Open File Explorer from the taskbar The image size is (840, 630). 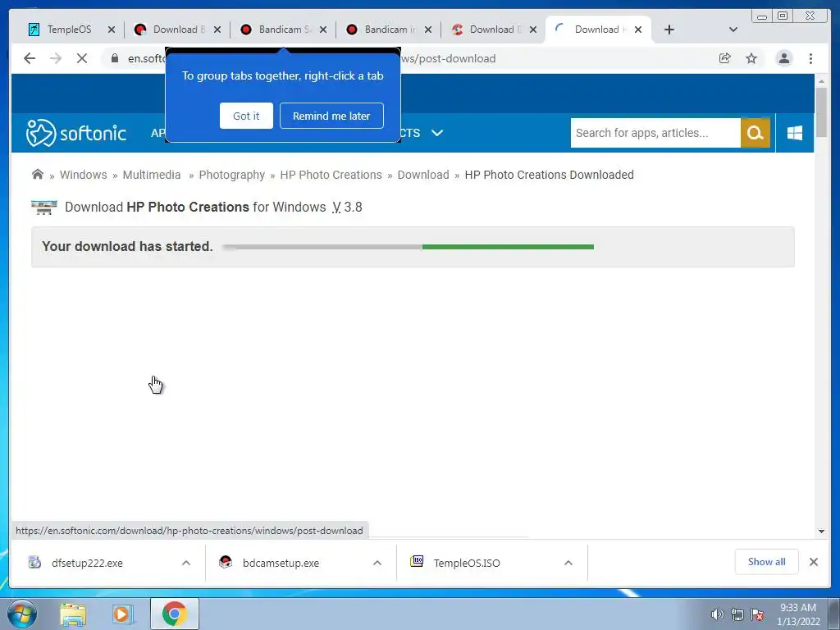(73, 614)
